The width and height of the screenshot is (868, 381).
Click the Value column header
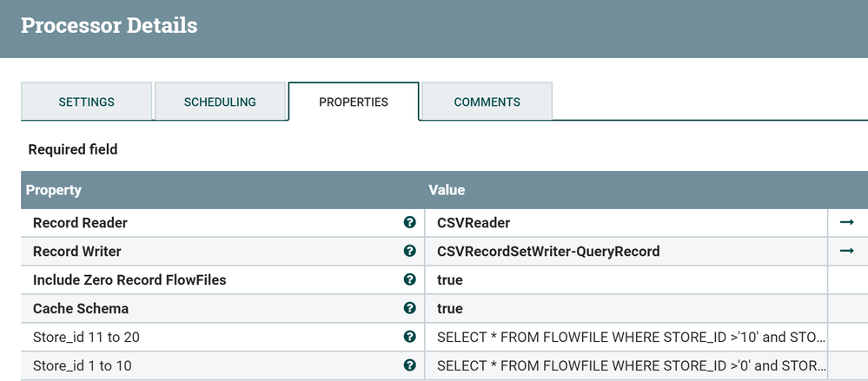447,190
